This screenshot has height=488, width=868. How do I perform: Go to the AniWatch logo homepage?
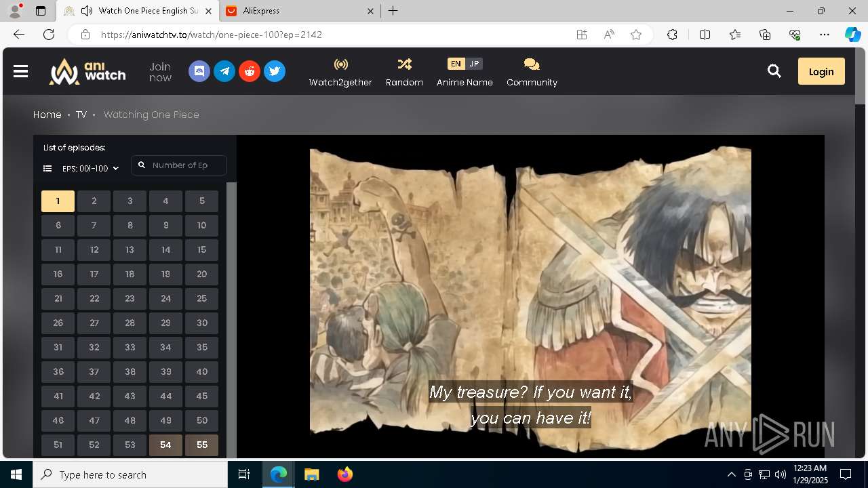point(87,71)
